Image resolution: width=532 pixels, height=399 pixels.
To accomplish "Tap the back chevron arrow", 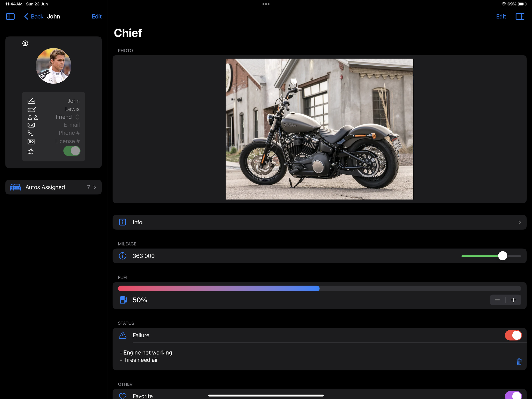I will [26, 16].
